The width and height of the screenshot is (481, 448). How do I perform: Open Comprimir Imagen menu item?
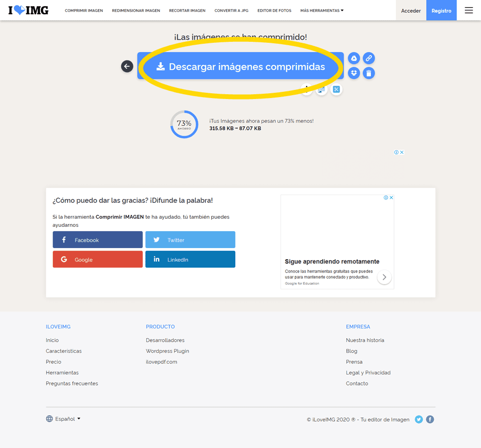pos(84,11)
